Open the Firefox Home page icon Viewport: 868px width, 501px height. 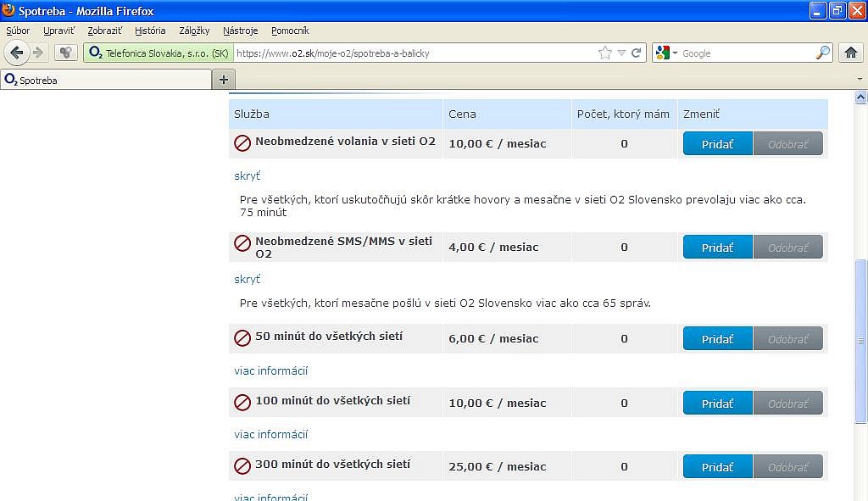click(851, 53)
